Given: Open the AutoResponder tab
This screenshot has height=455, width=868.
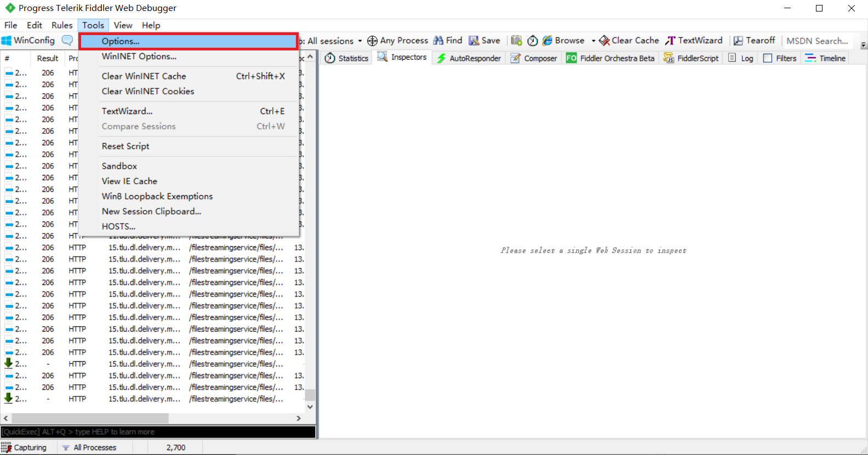Looking at the screenshot, I should (469, 58).
